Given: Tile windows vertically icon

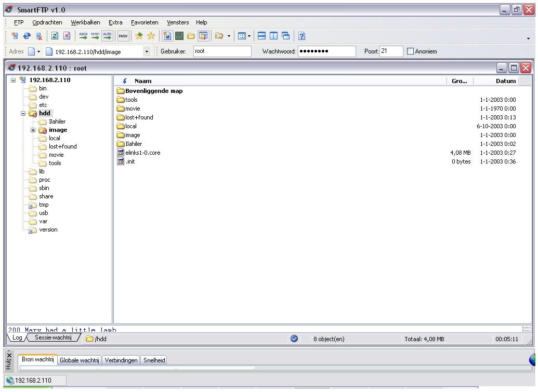Looking at the screenshot, I should point(274,36).
